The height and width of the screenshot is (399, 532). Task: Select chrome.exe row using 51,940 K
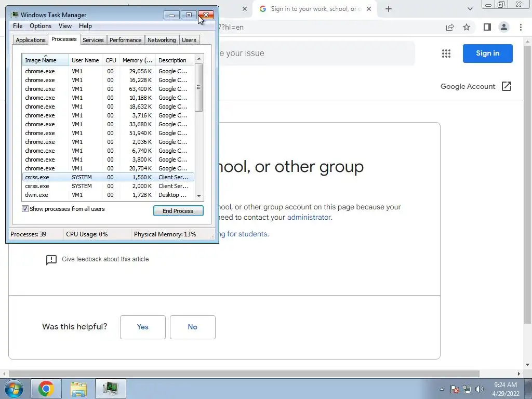[108, 133]
